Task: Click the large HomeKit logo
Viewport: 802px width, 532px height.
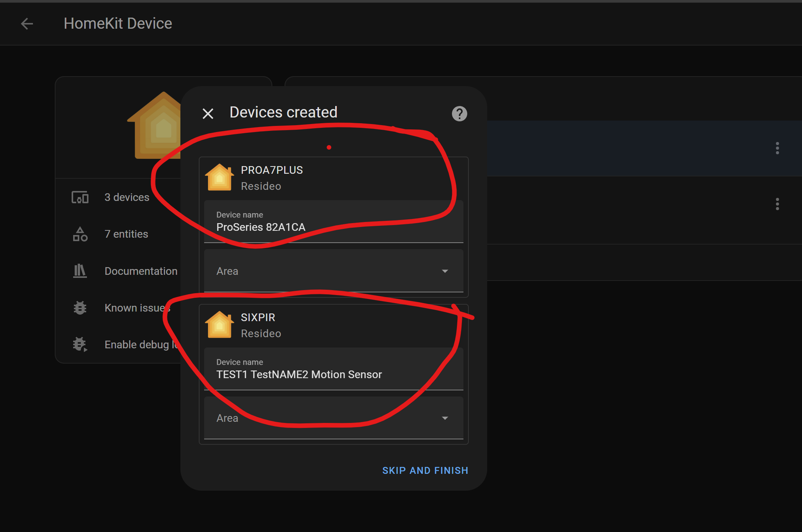Action: tap(154, 125)
